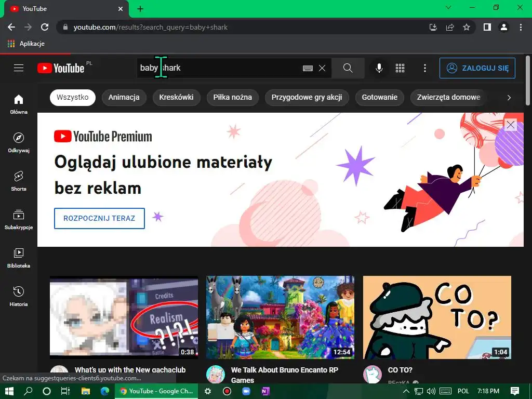Open Settings gear on the taskbar
Image resolution: width=532 pixels, height=399 pixels.
pos(208,391)
